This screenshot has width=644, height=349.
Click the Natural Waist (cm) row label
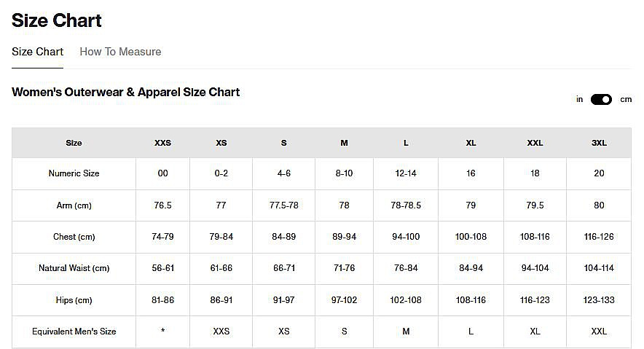74,268
